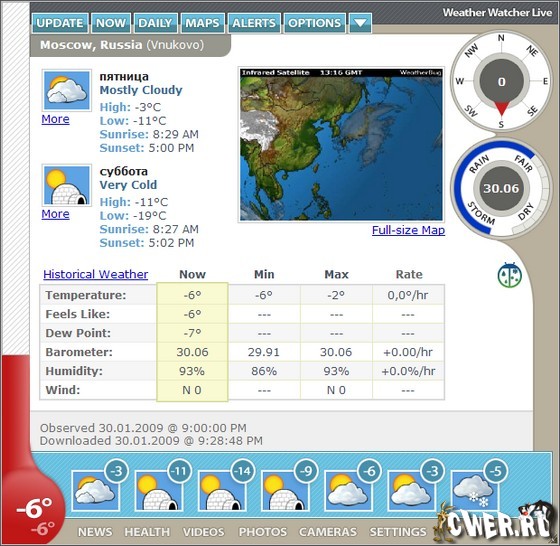560x546 pixels.
Task: Click the Friday Mostly Cloudy weather icon
Action: (x=67, y=90)
